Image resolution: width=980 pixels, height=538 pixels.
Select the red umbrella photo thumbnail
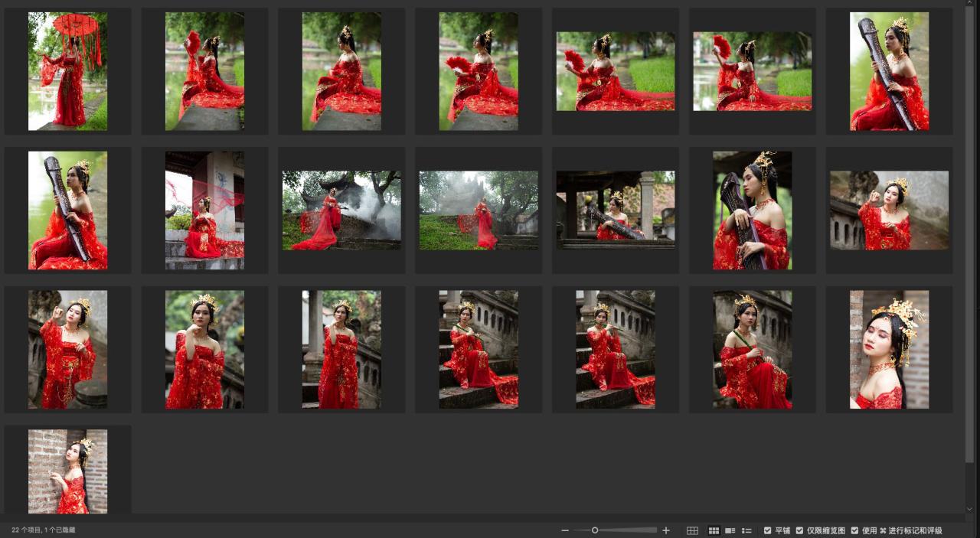[x=67, y=70]
